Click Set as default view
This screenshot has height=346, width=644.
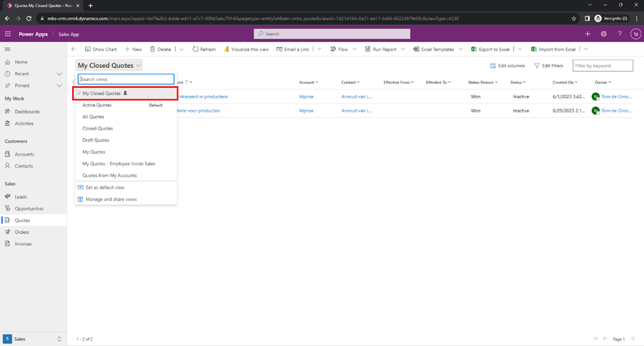click(126, 187)
